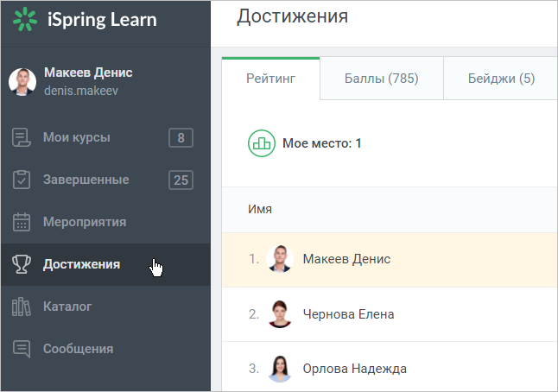
Task: Switch to the Баллы (785) tab
Action: (382, 79)
